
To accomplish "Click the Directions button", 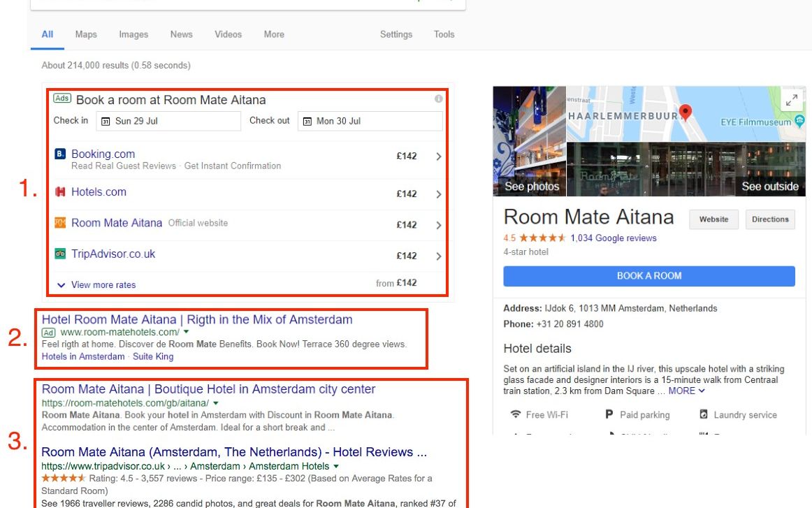I will 770,219.
